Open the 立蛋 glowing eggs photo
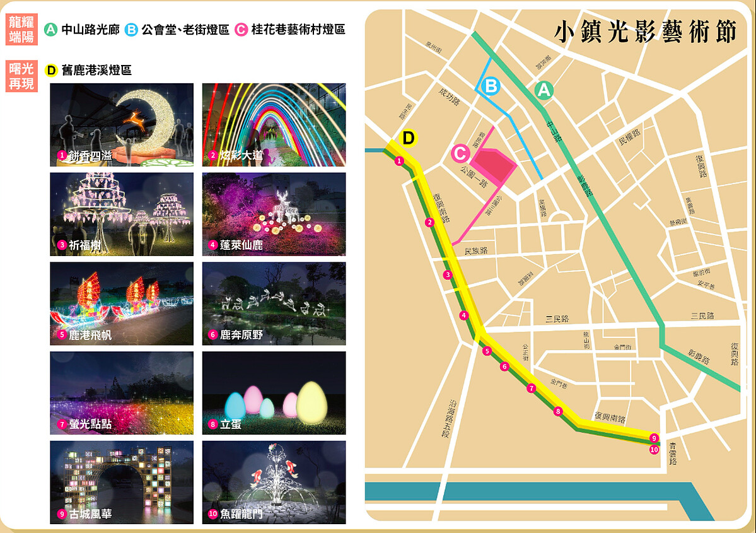This screenshot has height=533, width=756. (274, 393)
